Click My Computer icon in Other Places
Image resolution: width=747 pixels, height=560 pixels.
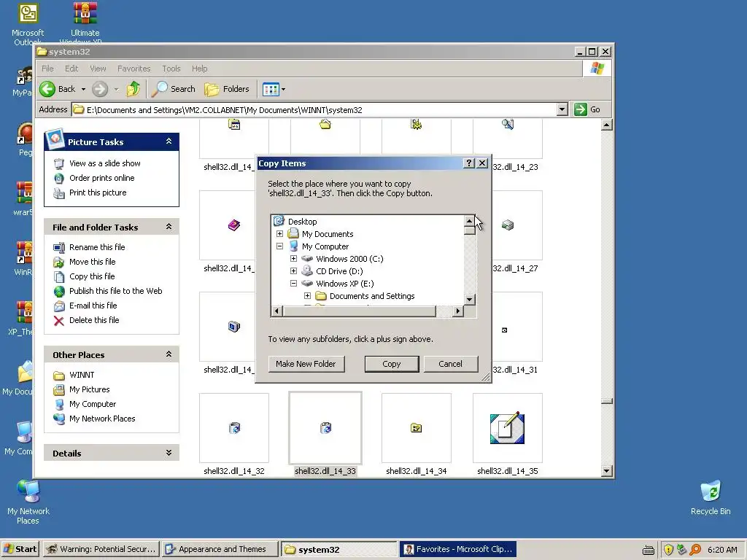tap(59, 404)
